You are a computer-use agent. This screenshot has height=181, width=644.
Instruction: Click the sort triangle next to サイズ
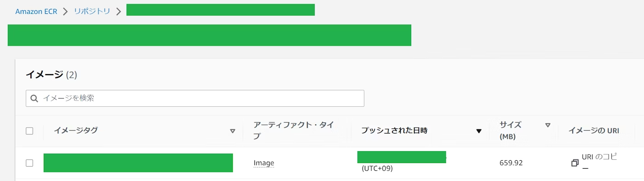[547, 125]
